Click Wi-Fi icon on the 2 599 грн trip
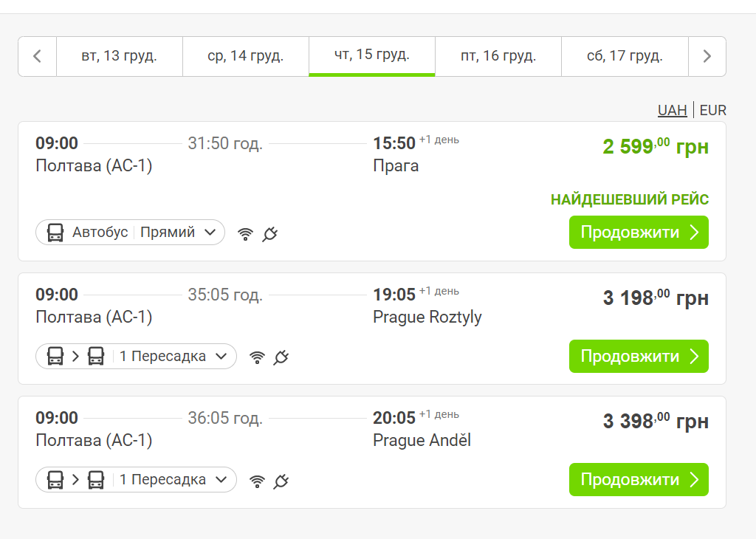The image size is (756, 539). point(245,234)
